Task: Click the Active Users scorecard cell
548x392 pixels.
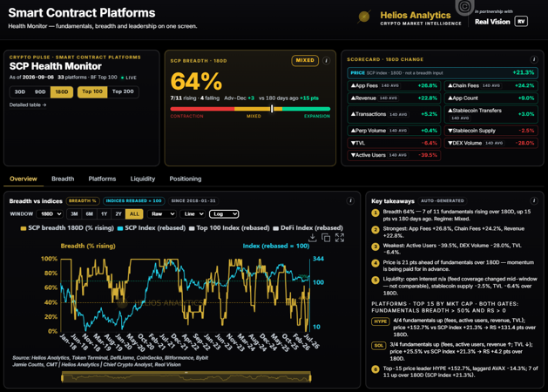Action: (x=394, y=155)
